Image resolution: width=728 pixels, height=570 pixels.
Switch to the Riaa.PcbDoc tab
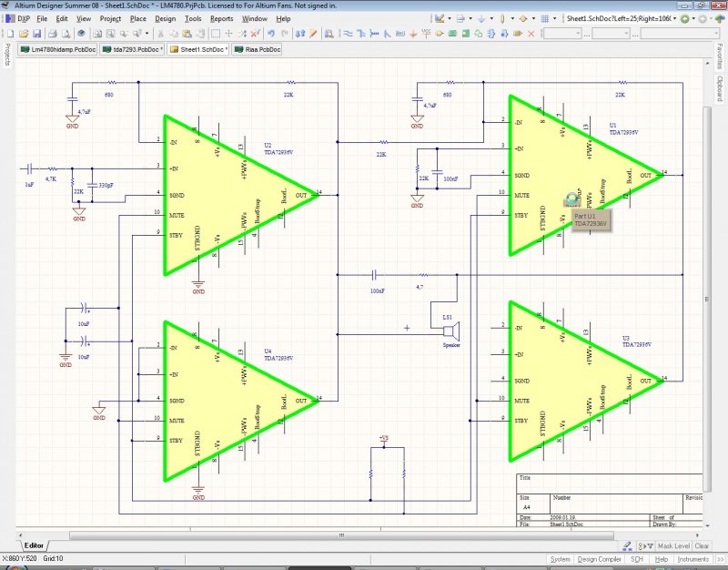pos(258,49)
